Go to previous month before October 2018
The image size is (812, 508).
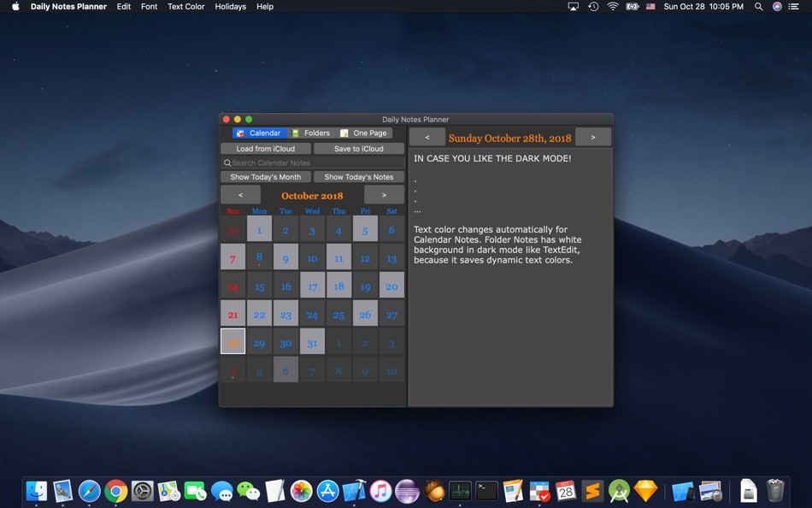[241, 196]
